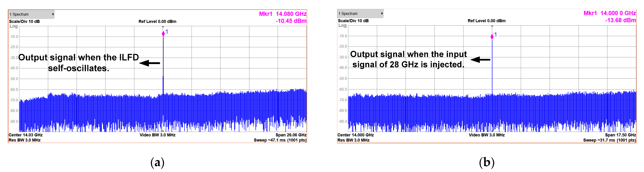Click marker number 1 label in right plot
This screenshot has width=644, height=172.
coord(496,35)
